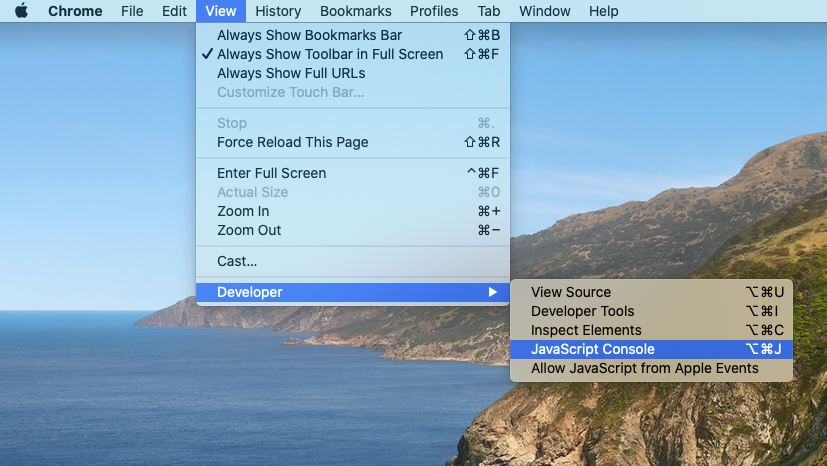This screenshot has height=466, width=827.
Task: Open the Bookmarks menu
Action: (x=355, y=11)
